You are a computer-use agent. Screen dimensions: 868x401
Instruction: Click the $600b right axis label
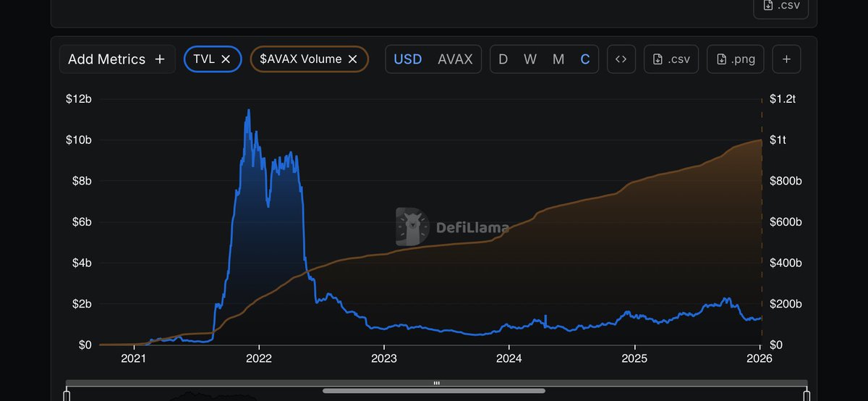(x=785, y=221)
